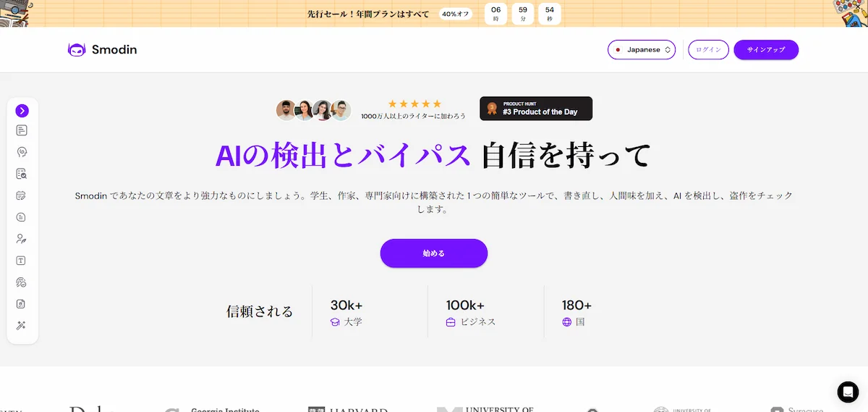868x412 pixels.
Task: Open the person with feather humanizer icon
Action: 22,239
